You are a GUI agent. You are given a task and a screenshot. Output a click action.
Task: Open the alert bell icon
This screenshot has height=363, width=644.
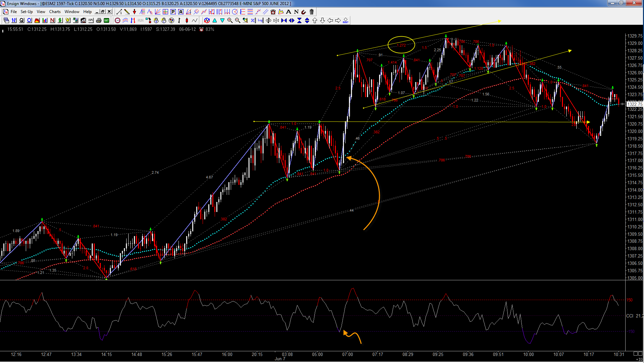pyautogui.click(x=68, y=20)
